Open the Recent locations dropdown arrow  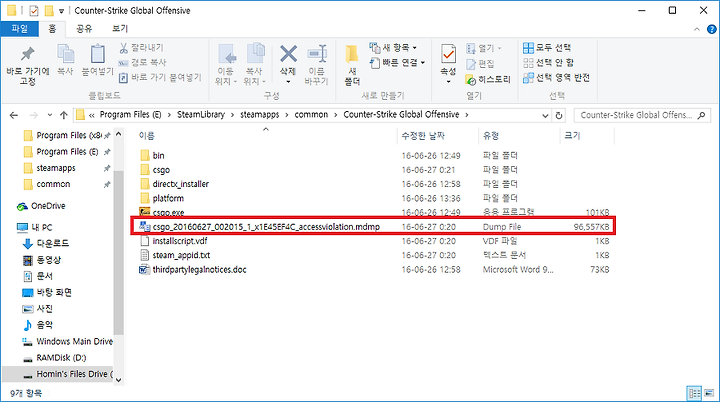50,115
